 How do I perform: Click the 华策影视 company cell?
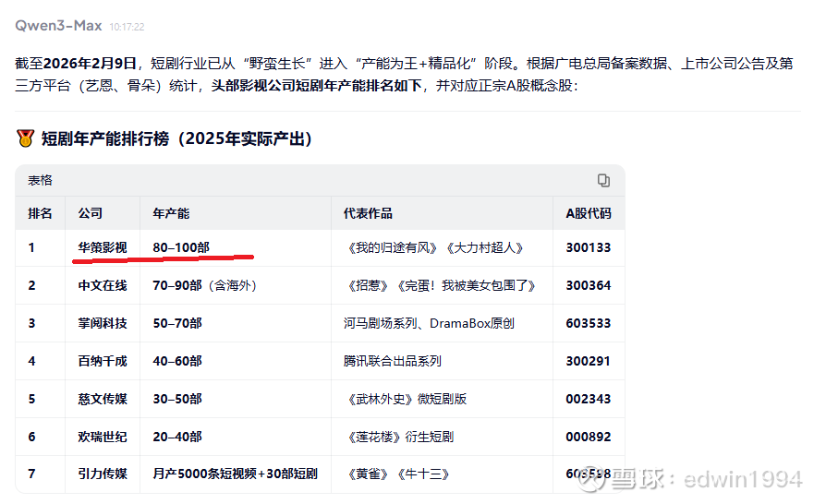point(103,247)
